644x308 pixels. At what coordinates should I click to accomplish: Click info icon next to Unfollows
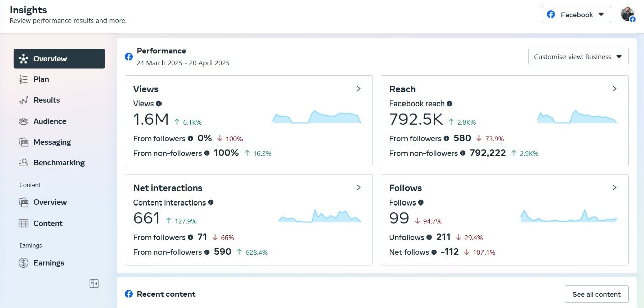(429, 238)
